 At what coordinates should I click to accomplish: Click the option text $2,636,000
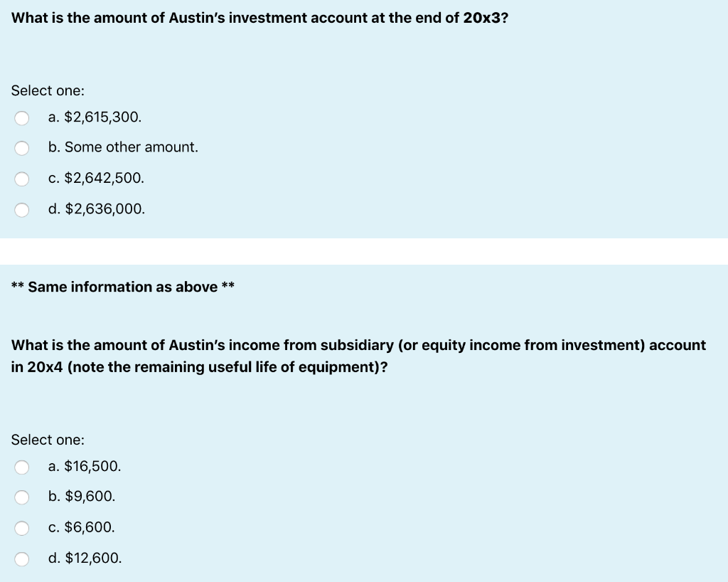tap(96, 209)
